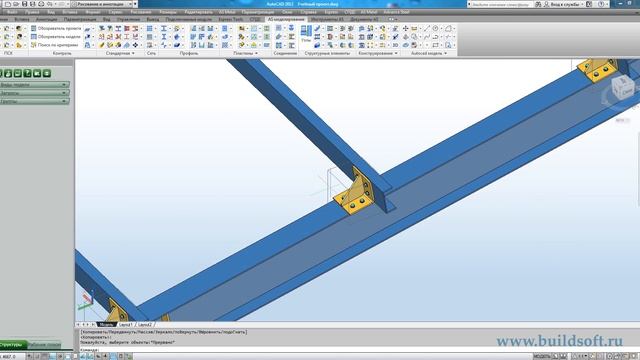This screenshot has width=640, height=360.
Task: Open the Правка menu
Action: [x=32, y=12]
